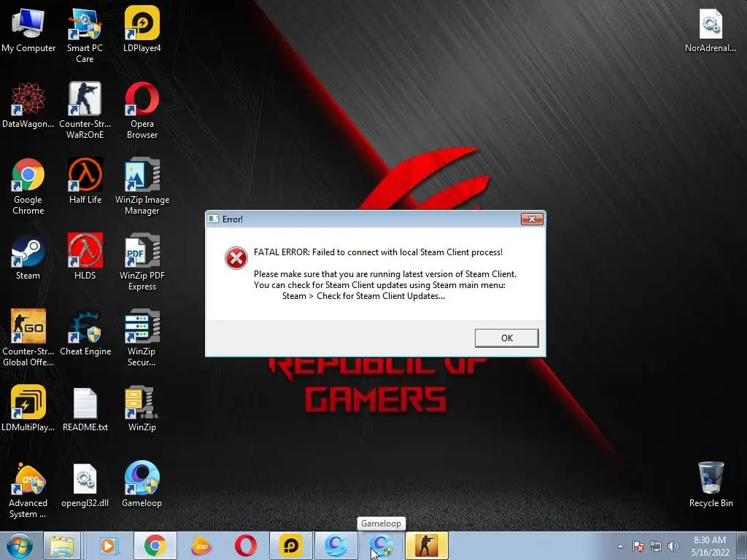Select the README.txt file
The image size is (747, 560).
click(x=85, y=408)
